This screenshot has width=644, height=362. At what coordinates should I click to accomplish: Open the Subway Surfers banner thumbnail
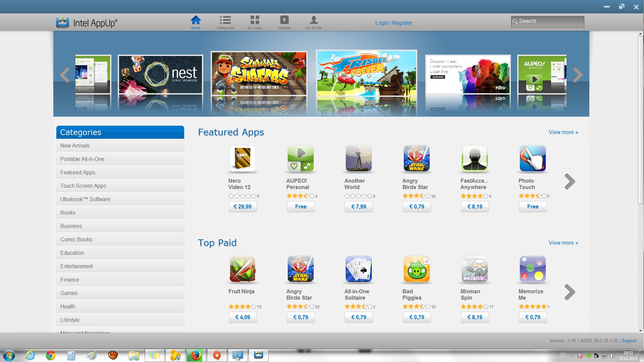coord(259,74)
